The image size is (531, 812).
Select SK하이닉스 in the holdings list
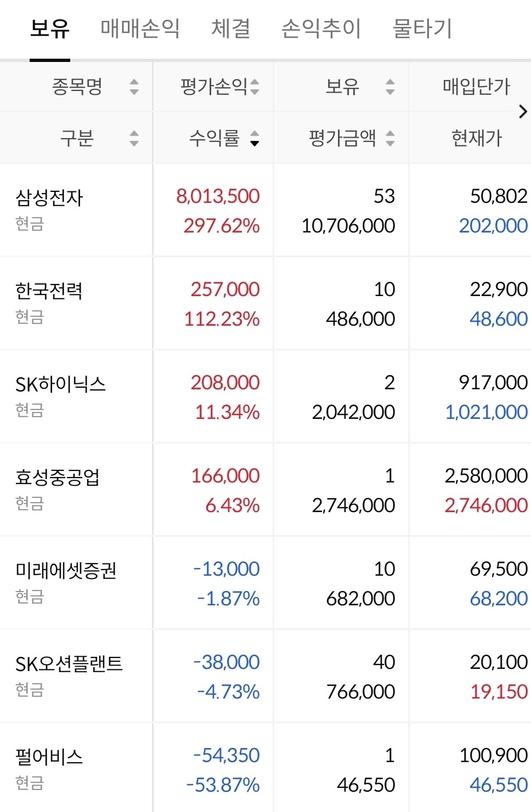point(60,384)
